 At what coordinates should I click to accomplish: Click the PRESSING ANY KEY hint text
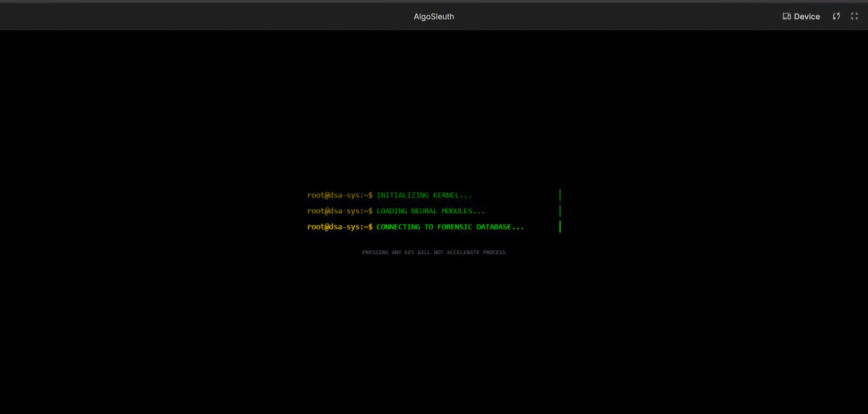434,252
